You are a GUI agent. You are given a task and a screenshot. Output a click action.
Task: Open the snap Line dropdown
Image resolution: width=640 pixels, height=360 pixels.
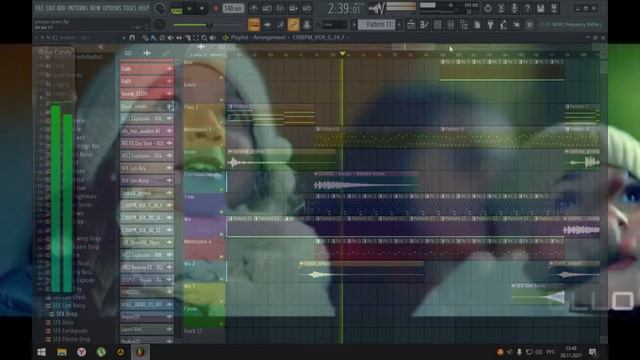pyautogui.click(x=333, y=25)
